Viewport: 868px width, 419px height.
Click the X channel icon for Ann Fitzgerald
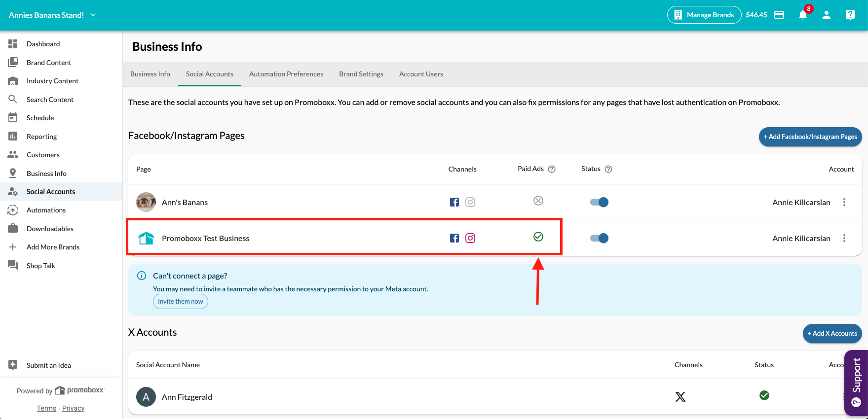tap(680, 397)
